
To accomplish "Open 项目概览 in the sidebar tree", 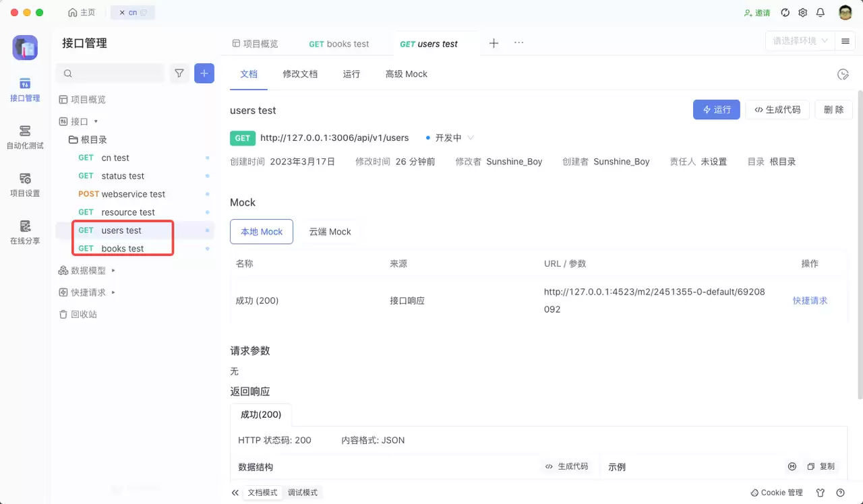I will pos(82,100).
